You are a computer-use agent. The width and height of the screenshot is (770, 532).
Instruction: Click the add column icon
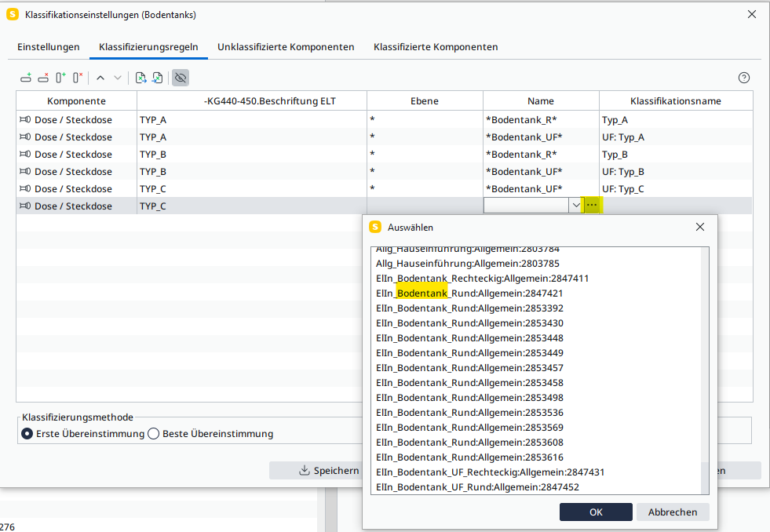click(x=60, y=78)
